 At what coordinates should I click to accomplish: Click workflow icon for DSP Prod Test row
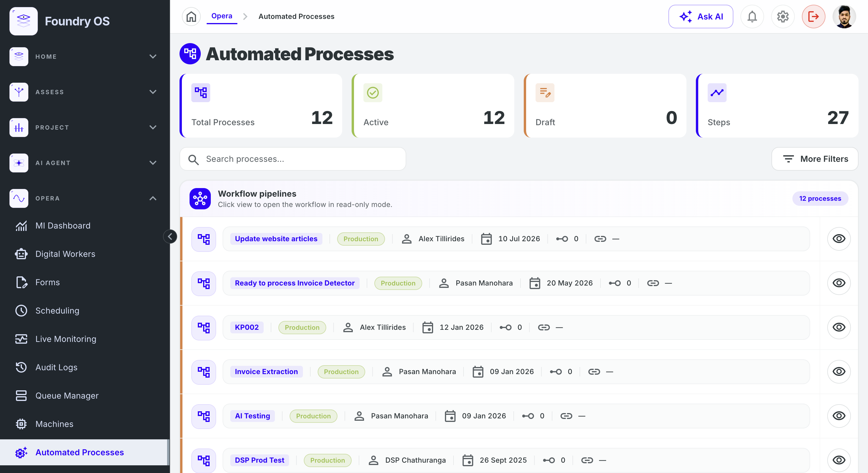203,460
